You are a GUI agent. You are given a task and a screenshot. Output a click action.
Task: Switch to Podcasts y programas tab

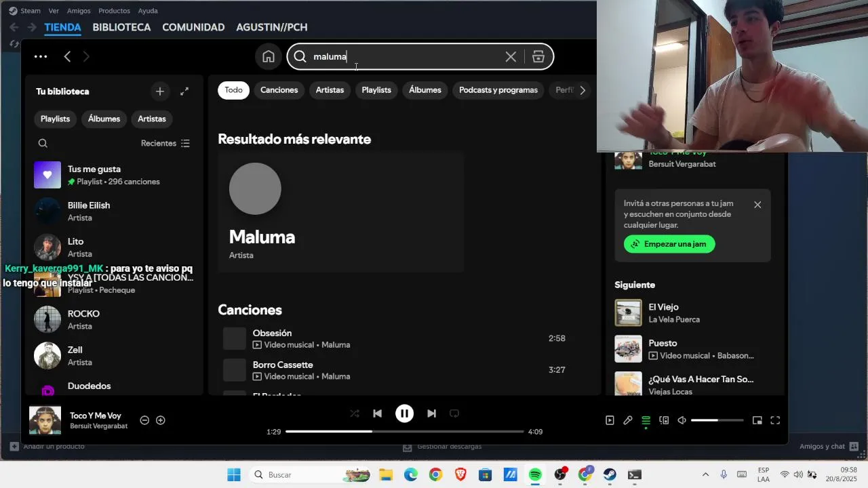point(498,90)
